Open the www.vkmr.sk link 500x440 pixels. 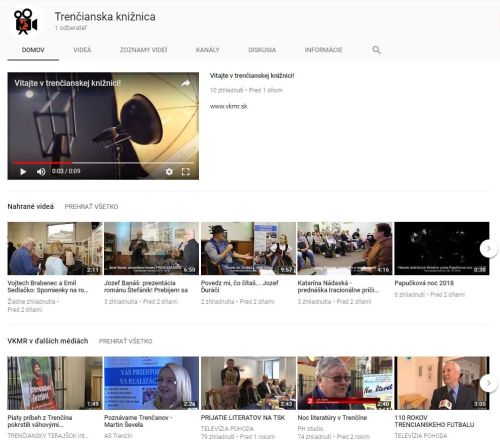(x=229, y=106)
